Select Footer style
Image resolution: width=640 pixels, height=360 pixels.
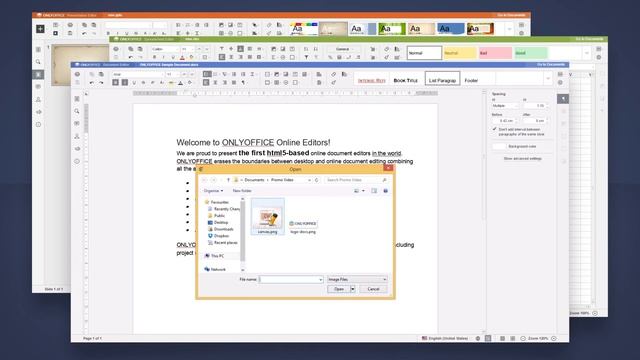(471, 80)
